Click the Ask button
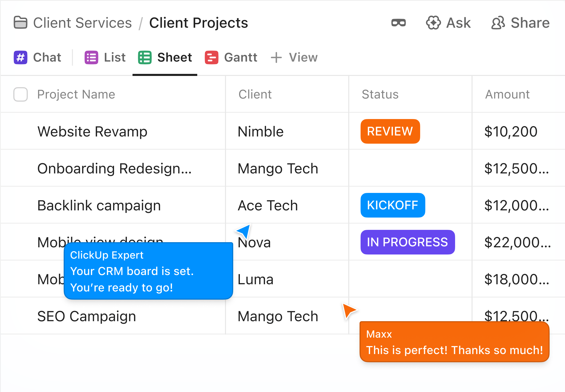This screenshot has height=392, width=565. click(458, 23)
